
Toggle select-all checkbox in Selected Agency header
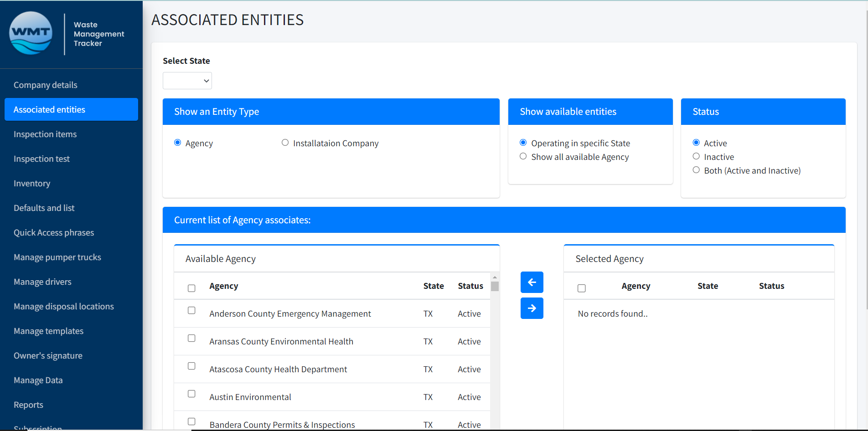(x=581, y=288)
